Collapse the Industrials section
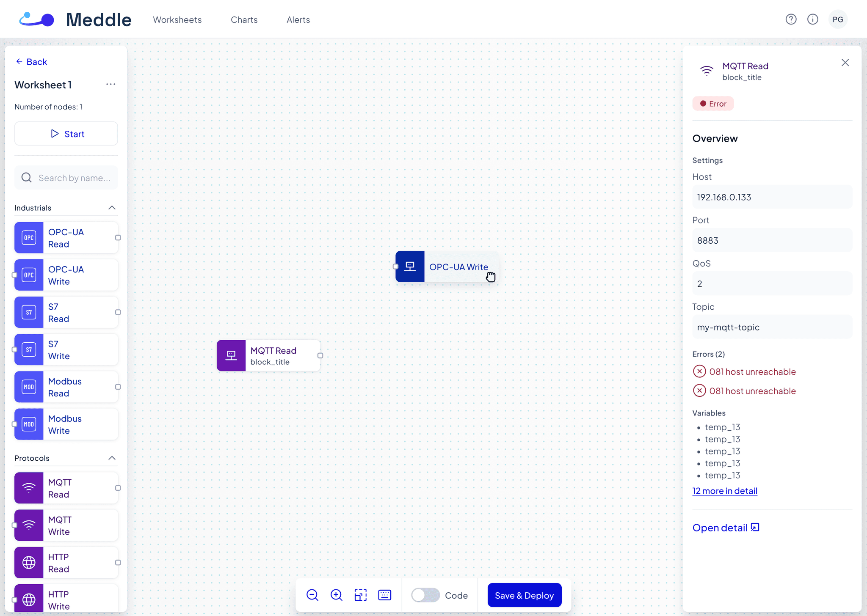This screenshot has width=867, height=616. 112,208
